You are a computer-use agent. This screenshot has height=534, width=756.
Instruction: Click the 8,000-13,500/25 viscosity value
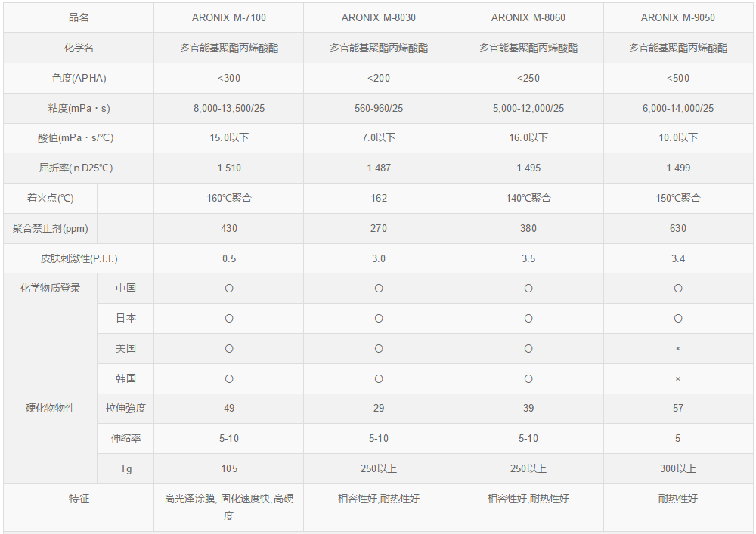tap(229, 108)
